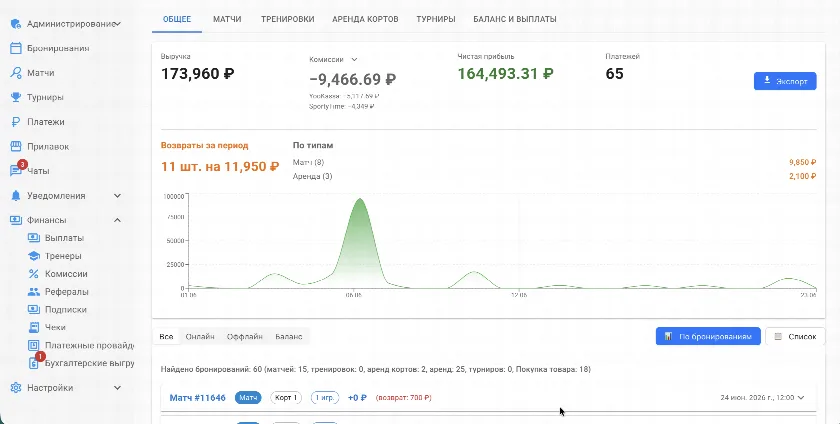Select the Все filter tab
Image resolution: width=840 pixels, height=424 pixels.
[x=166, y=337]
